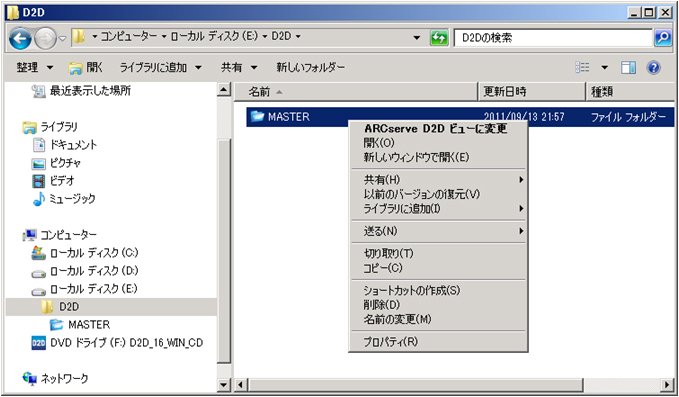Screen dimensions: 679x397
Task: Click the forward navigation arrow
Action: [45, 39]
